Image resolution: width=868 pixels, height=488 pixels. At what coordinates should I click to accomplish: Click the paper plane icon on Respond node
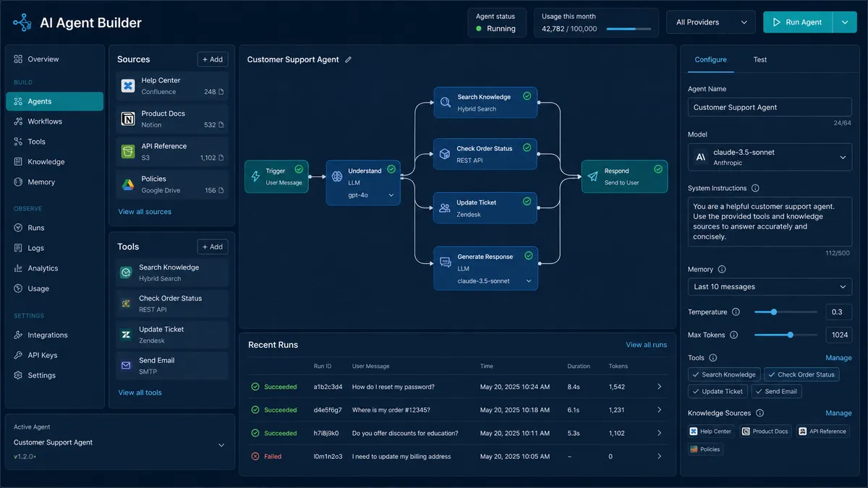pyautogui.click(x=592, y=176)
